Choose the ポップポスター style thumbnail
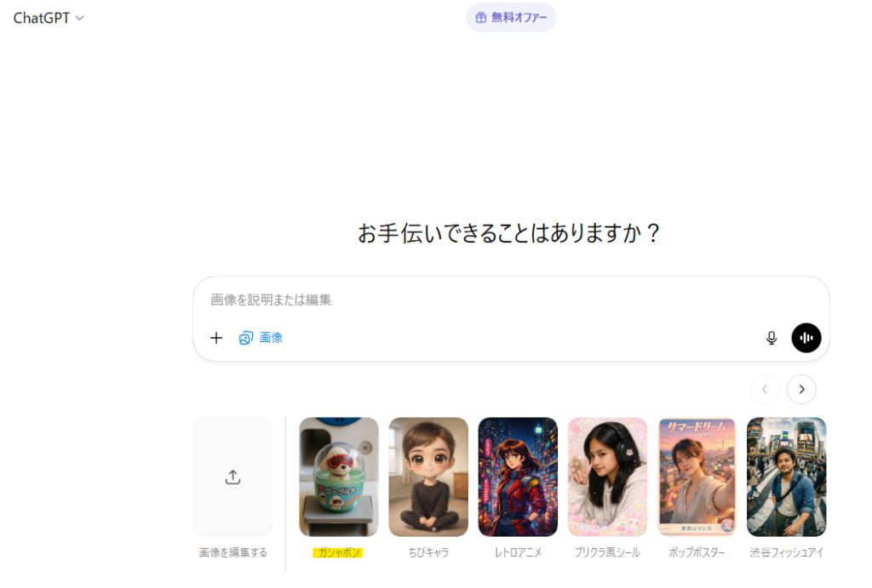872x588 pixels. tap(697, 477)
